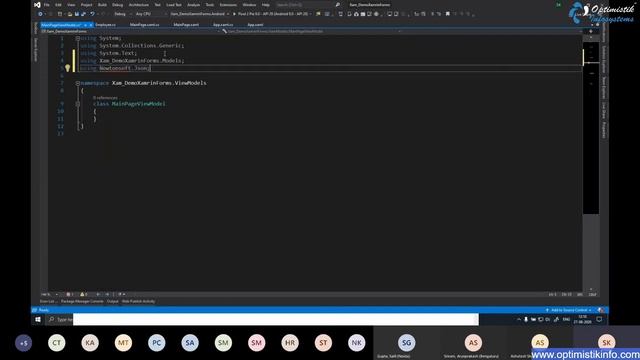
Task: Click the taskbar volume or mic icon
Action: [x=526, y=320]
